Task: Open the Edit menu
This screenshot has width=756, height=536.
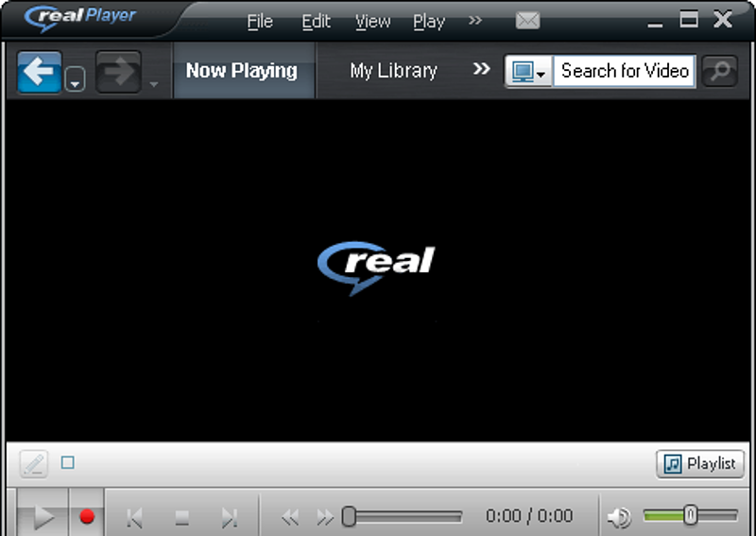Action: pos(316,22)
